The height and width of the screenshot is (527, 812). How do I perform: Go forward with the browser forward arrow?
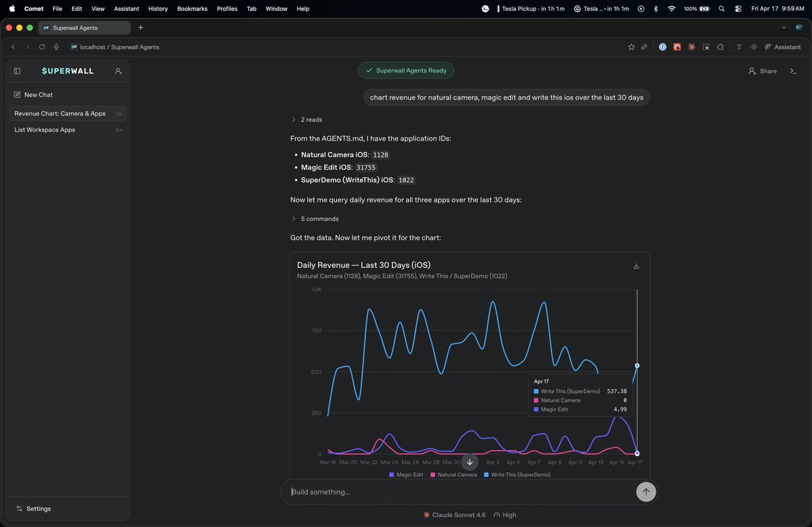(27, 47)
